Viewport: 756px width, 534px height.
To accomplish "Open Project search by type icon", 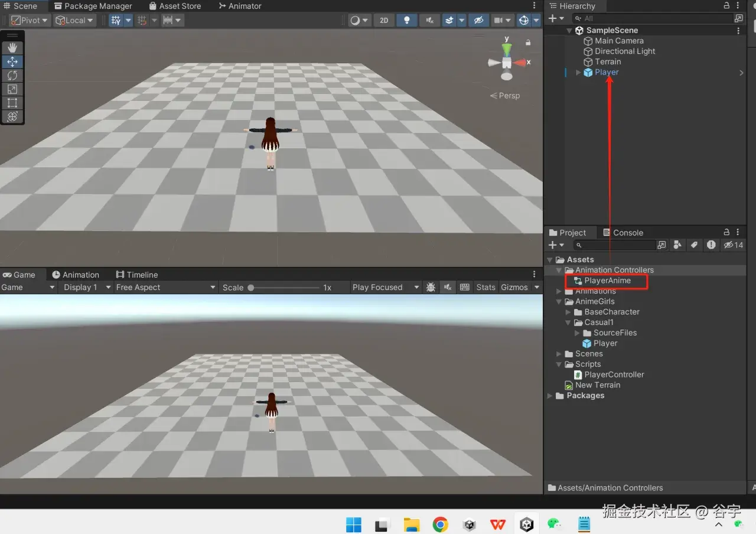I will click(x=677, y=245).
